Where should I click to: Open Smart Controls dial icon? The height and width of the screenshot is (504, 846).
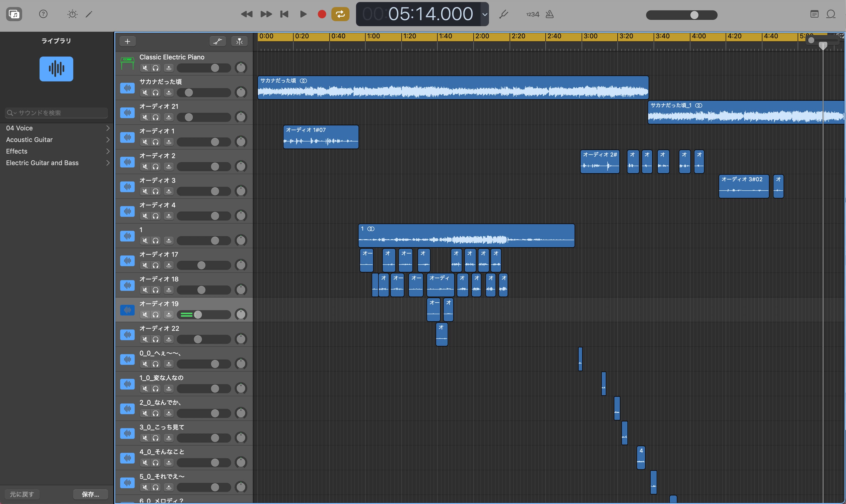click(72, 14)
